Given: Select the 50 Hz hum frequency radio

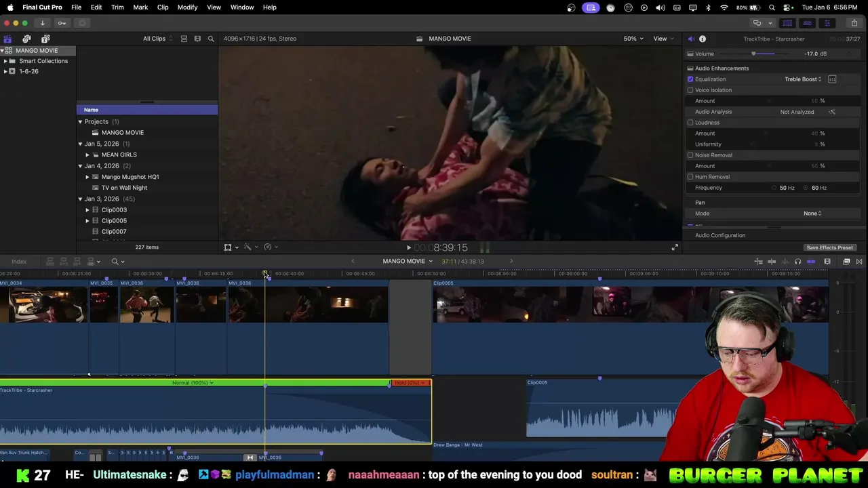Looking at the screenshot, I should click(774, 188).
